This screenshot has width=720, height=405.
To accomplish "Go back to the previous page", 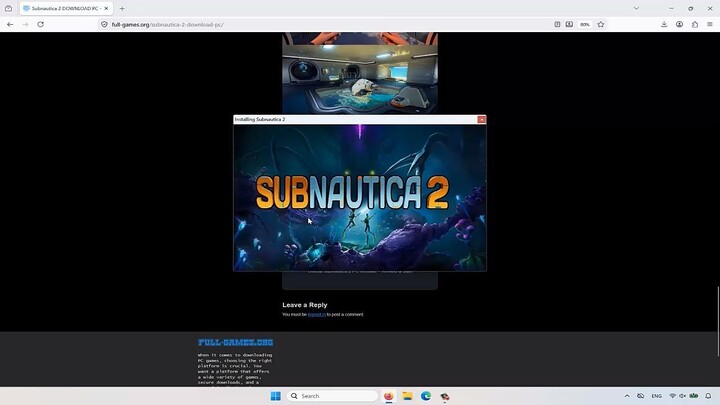I will pos(10,24).
